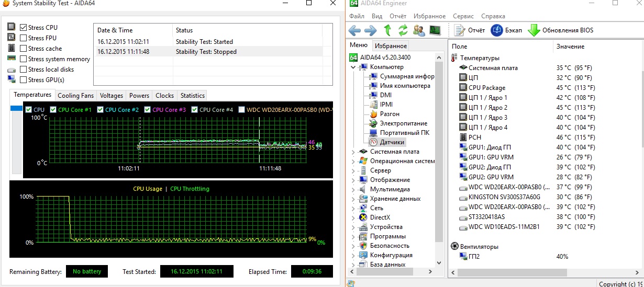Select Электропитание power management item
Screen dimensions: 644x287
point(398,123)
